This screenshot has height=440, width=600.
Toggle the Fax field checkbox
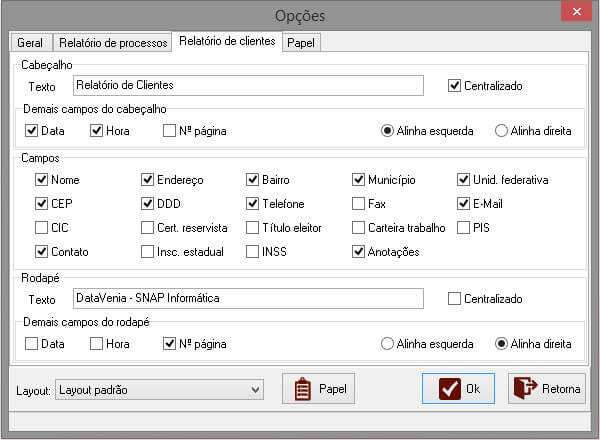point(359,204)
